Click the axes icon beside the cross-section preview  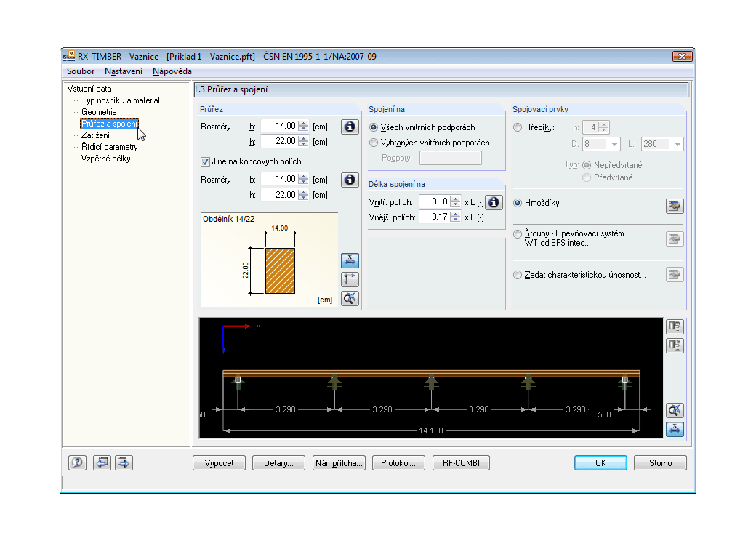[x=350, y=279]
